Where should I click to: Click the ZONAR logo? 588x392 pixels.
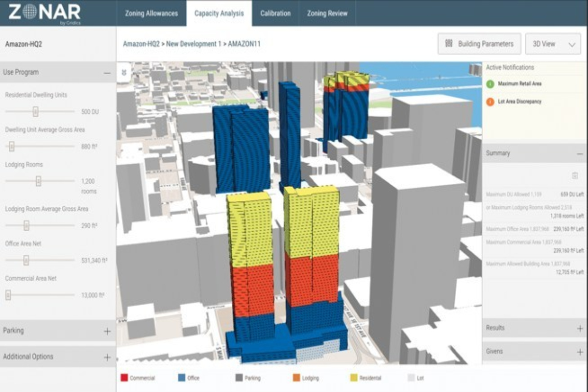click(45, 13)
